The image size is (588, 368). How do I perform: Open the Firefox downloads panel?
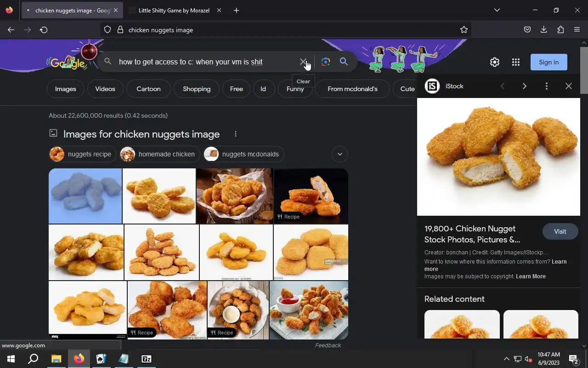tap(544, 30)
